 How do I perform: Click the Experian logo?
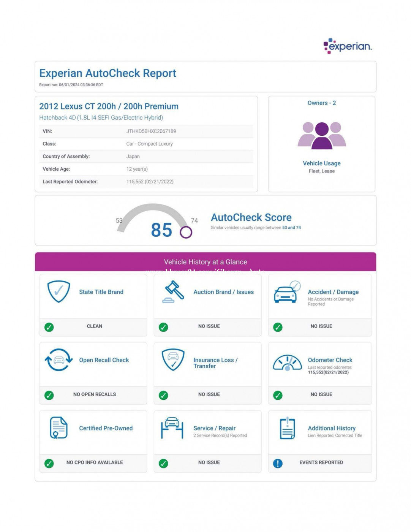[x=348, y=46]
